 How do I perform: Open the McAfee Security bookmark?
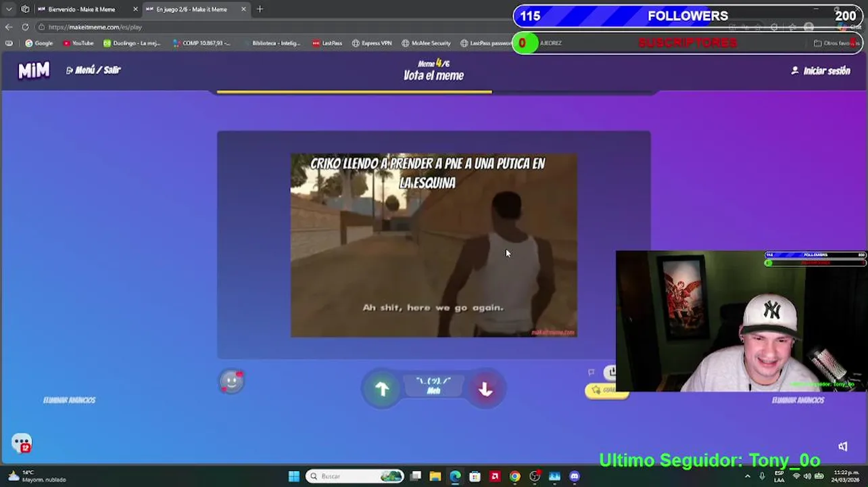click(426, 43)
